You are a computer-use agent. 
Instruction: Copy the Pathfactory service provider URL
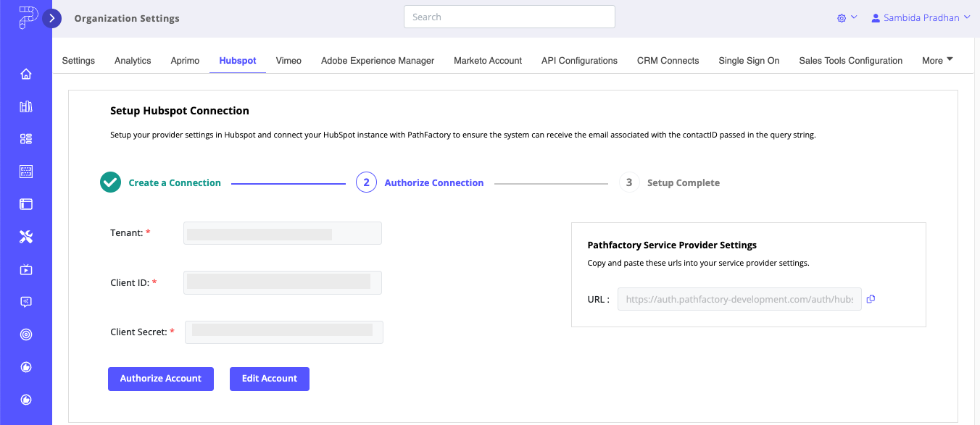coord(871,298)
